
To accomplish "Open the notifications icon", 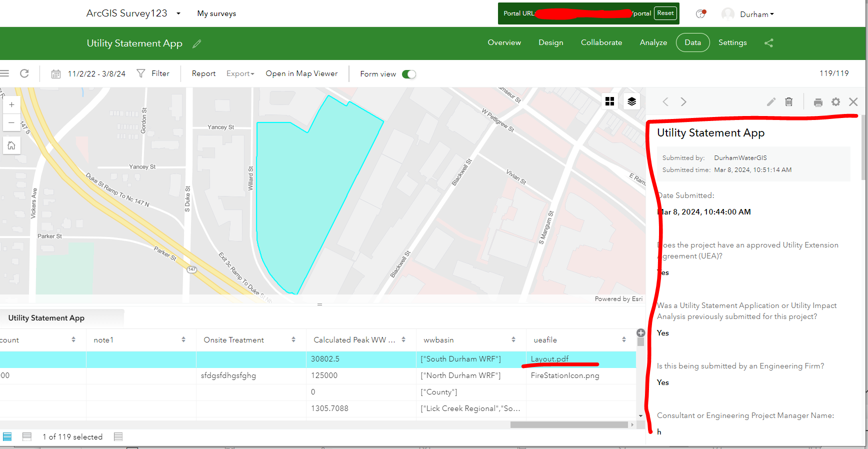I will (701, 13).
